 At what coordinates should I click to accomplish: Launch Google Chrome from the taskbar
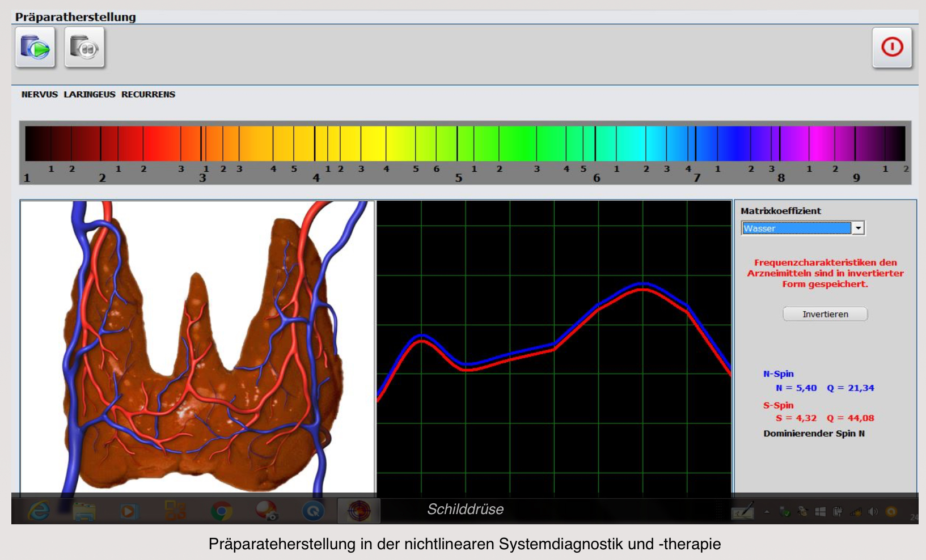[x=221, y=511]
